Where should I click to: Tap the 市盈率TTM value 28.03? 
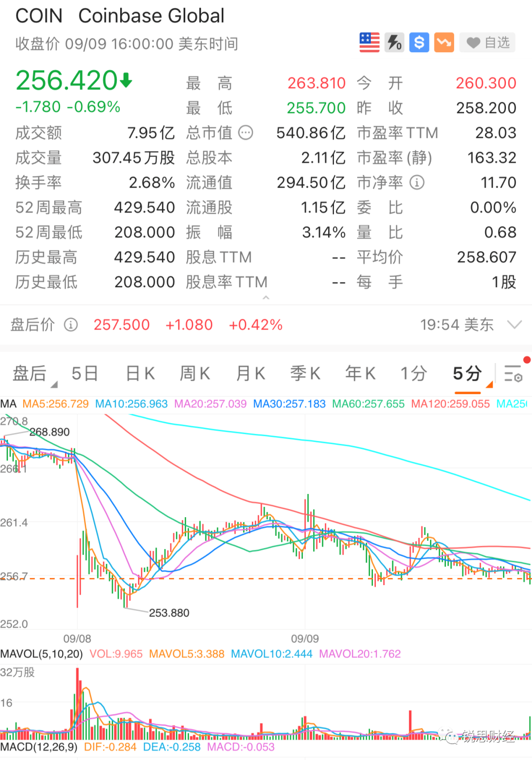coord(496,132)
